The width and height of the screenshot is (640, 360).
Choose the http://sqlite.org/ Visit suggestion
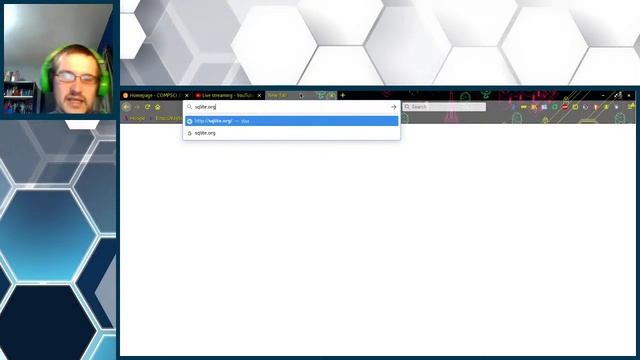click(x=291, y=121)
